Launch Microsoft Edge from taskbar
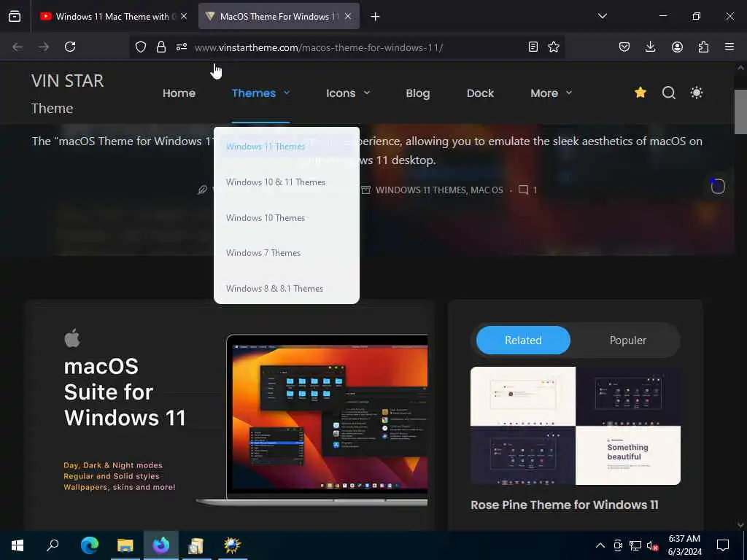 89,545
